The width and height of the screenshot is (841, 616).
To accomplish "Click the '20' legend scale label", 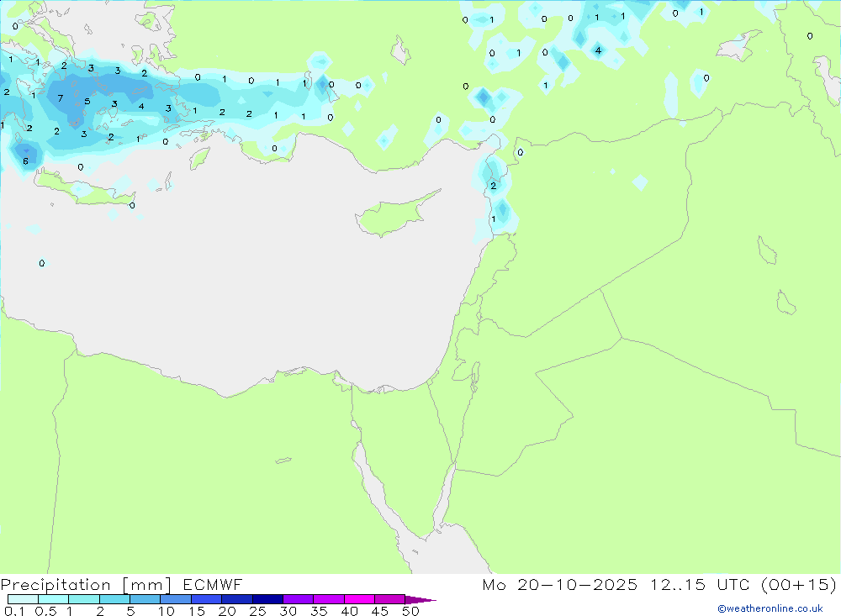I will pyautogui.click(x=227, y=611).
